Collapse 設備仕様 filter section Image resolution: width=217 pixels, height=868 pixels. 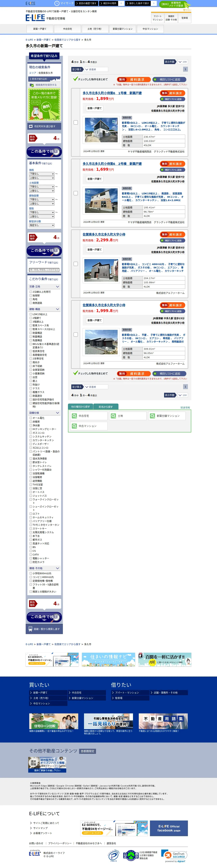44,413
